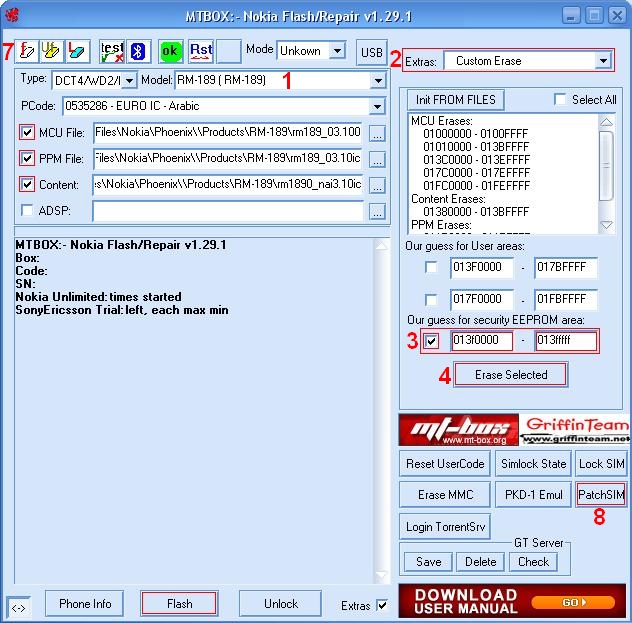Check user area 017F0000 - 01FBFFFF checkbox
Screen dimensions: 632x623
[431, 299]
